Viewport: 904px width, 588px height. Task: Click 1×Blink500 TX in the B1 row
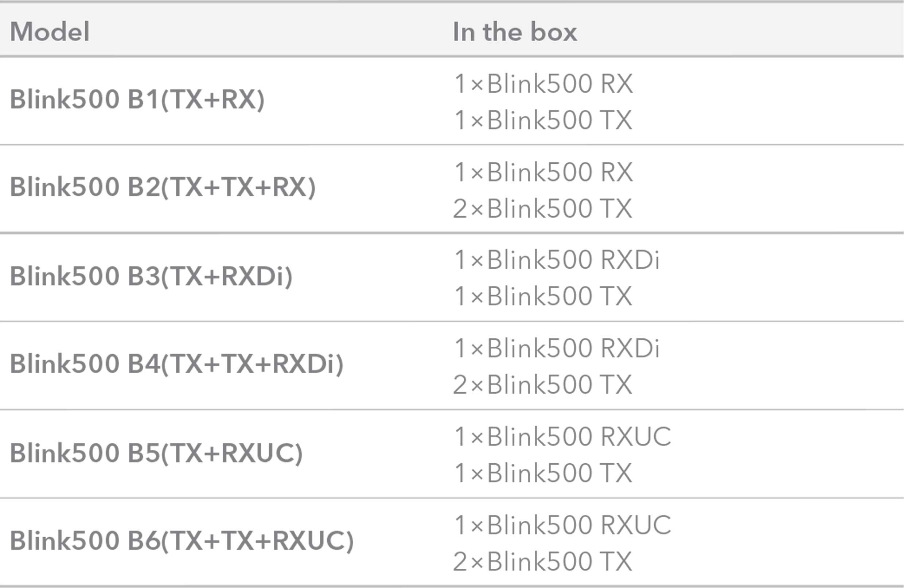click(x=543, y=120)
